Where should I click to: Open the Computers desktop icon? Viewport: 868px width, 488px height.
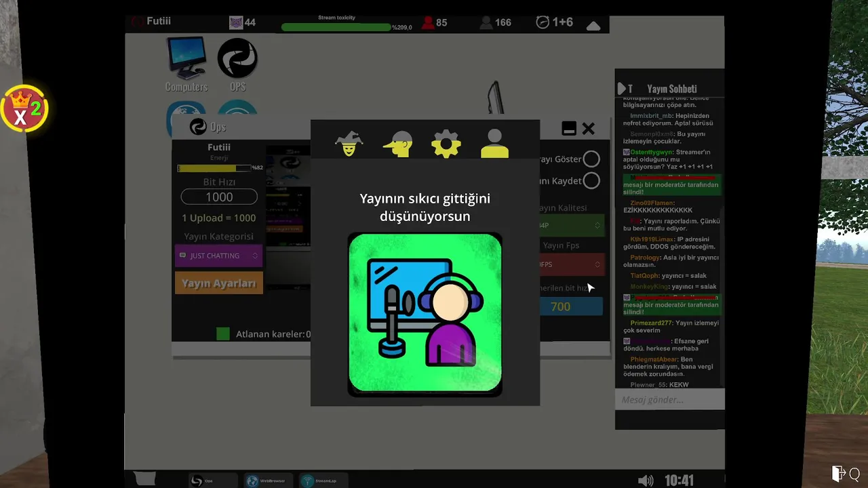(x=186, y=64)
